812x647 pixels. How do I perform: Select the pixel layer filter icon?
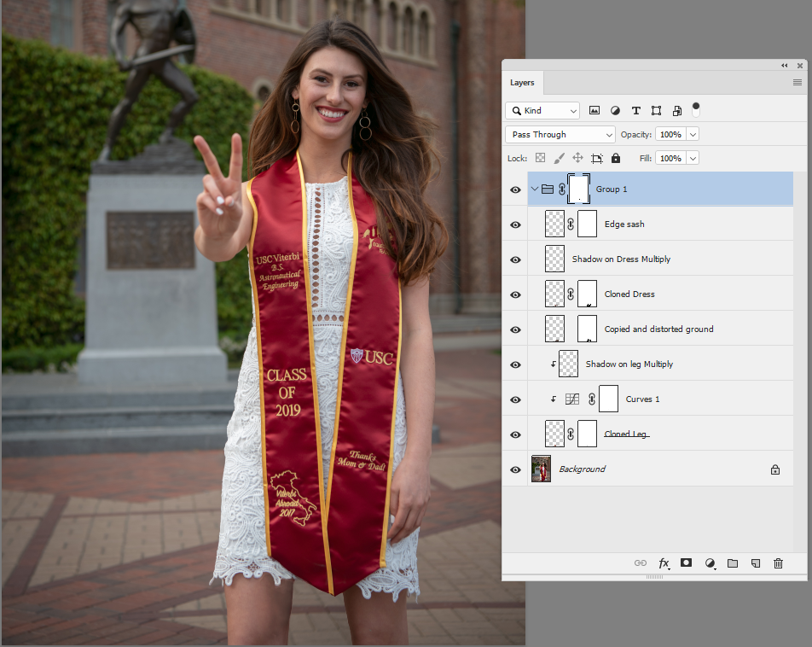coord(594,110)
